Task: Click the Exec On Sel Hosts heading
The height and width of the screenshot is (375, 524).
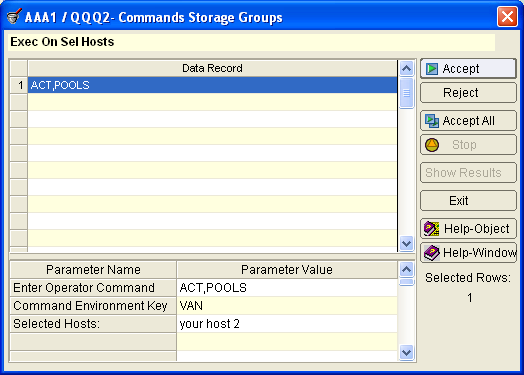Action: point(62,42)
